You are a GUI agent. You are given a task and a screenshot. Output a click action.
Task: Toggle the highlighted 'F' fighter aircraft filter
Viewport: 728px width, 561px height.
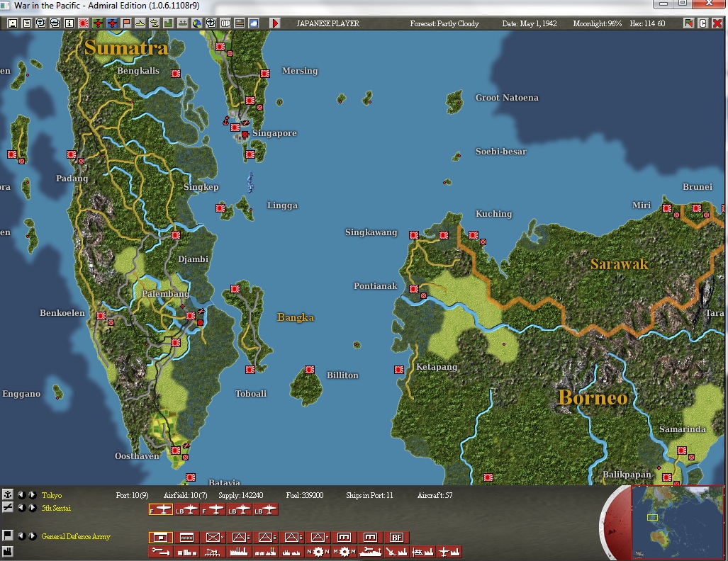tap(161, 510)
